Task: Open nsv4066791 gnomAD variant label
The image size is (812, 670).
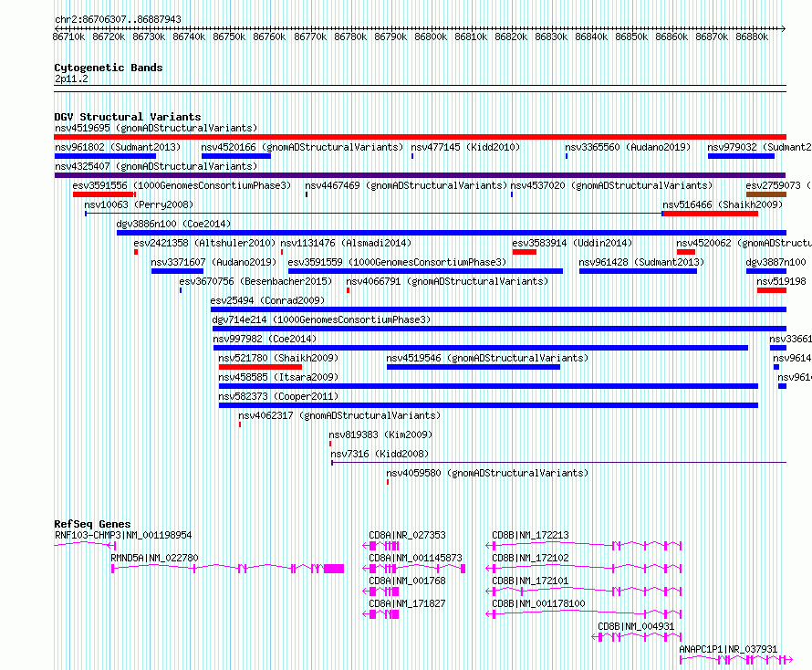Action: coord(447,281)
